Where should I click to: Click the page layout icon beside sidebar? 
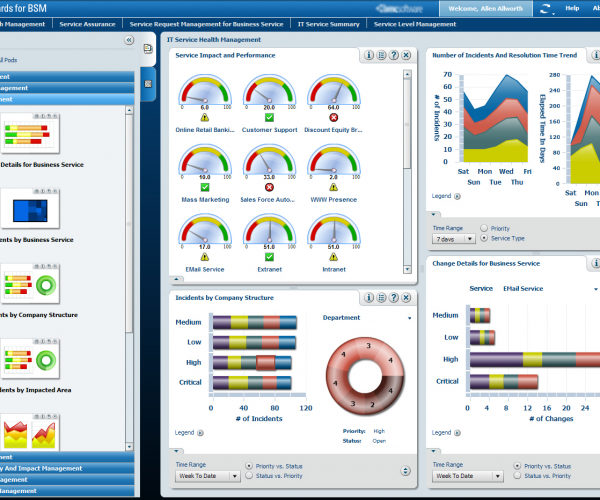click(x=148, y=49)
